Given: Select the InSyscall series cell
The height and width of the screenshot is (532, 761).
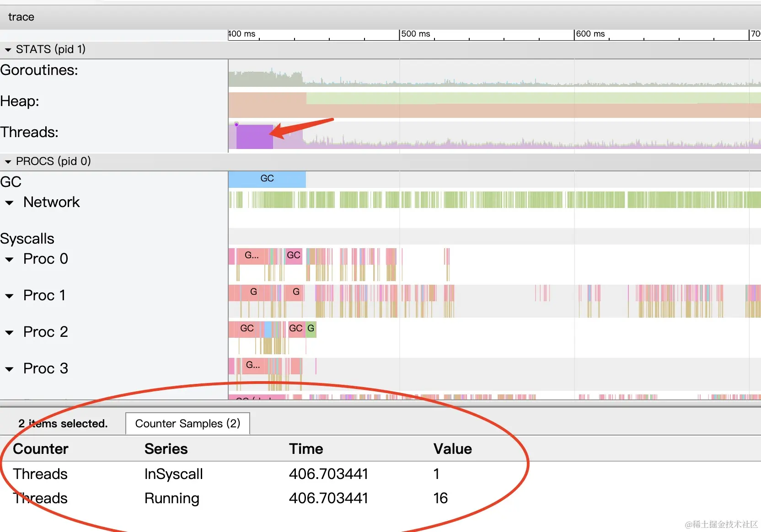Looking at the screenshot, I should 174,474.
